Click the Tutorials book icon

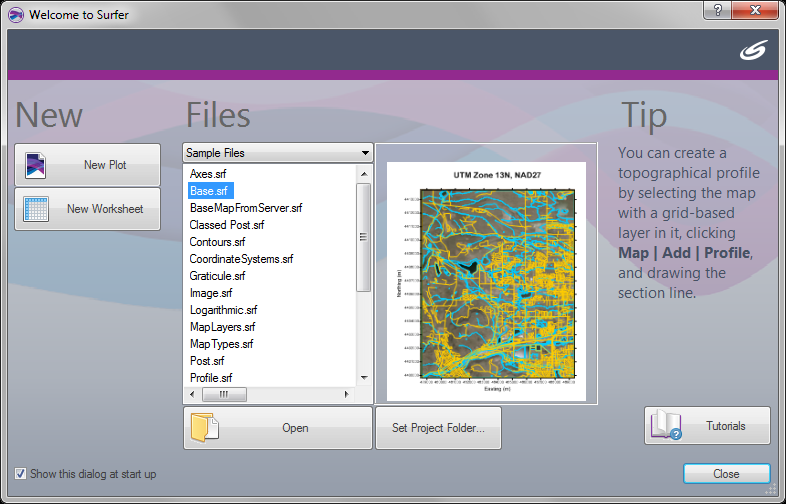[666, 425]
